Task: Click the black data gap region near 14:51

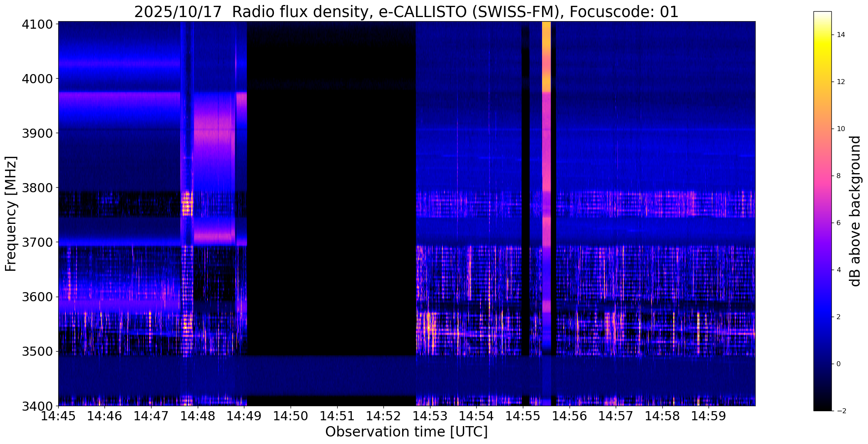Action: tap(332, 188)
